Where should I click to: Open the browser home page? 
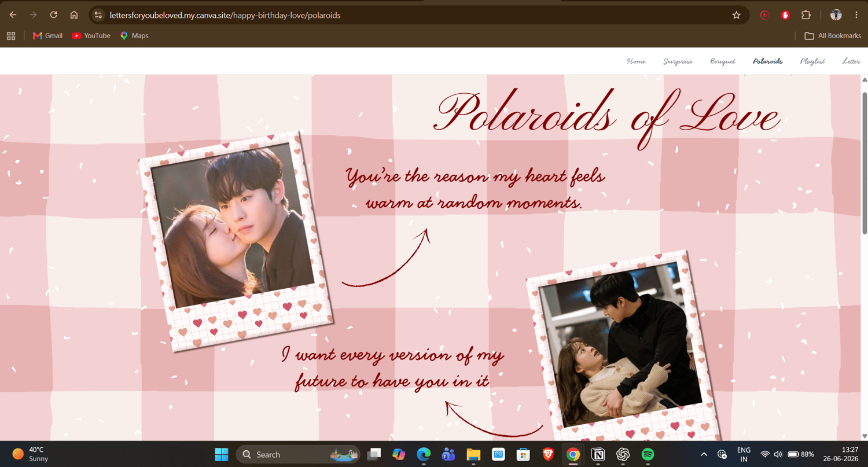74,15
